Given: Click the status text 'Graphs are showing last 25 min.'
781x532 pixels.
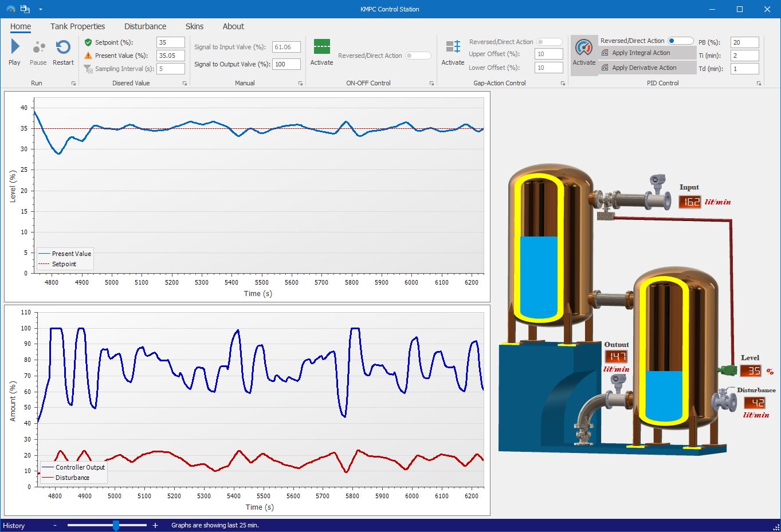Looking at the screenshot, I should pyautogui.click(x=215, y=525).
